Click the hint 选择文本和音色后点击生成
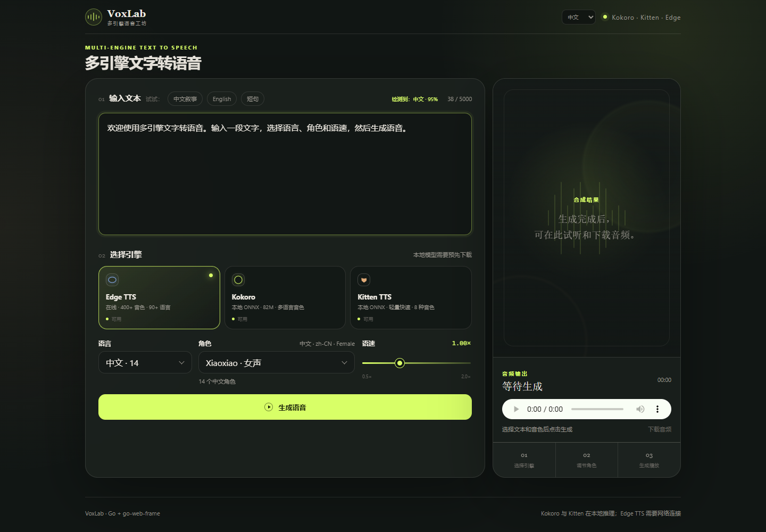Image resolution: width=766 pixels, height=532 pixels. coord(537,429)
